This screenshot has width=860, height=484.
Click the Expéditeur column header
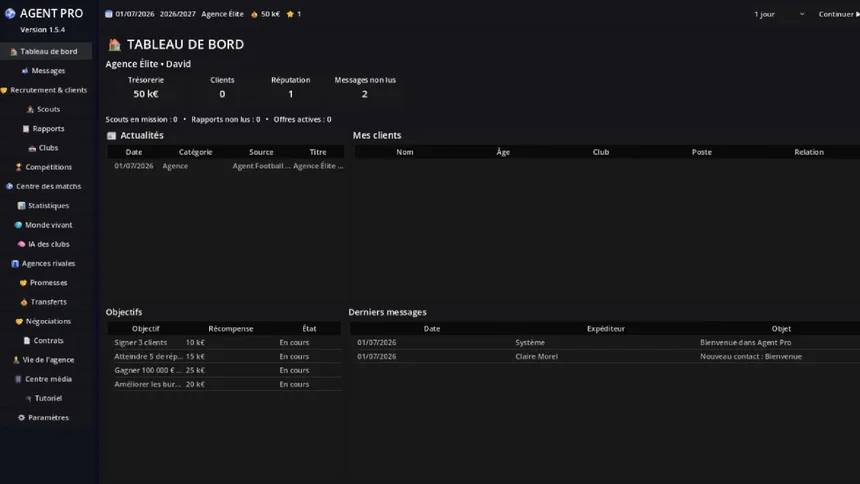pyautogui.click(x=606, y=329)
